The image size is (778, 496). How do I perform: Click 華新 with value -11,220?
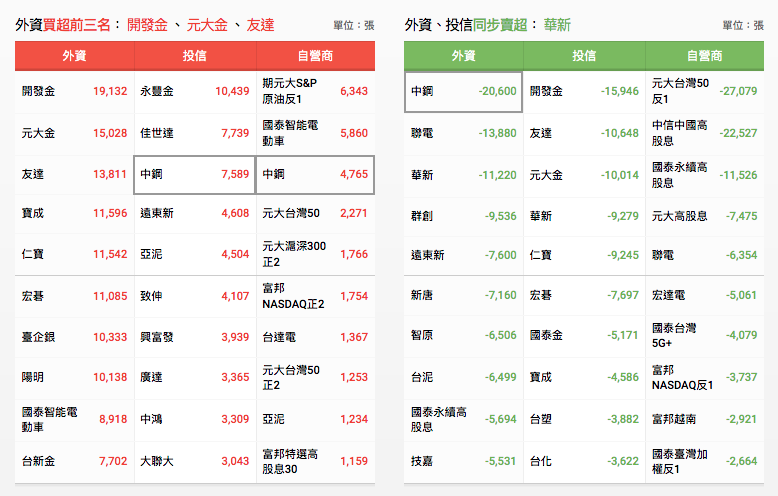point(422,175)
